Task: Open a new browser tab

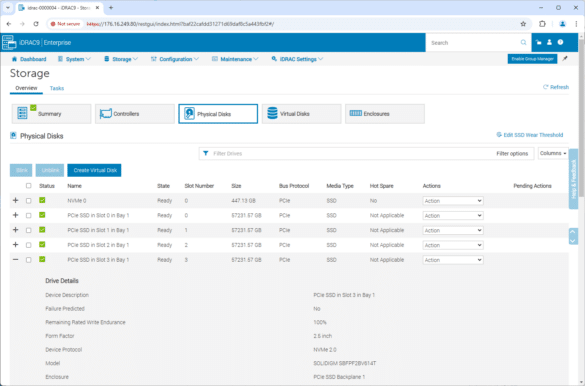Action: [x=111, y=7]
